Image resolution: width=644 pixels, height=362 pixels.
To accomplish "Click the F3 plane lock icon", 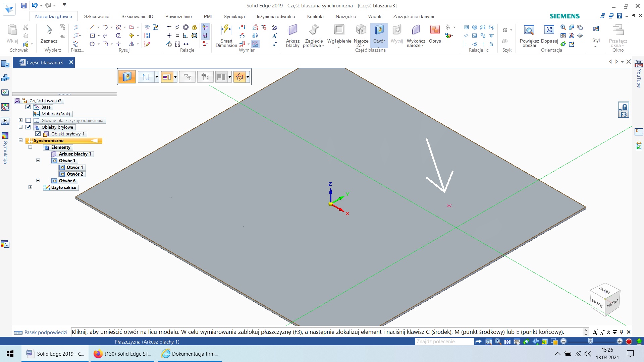I will (x=624, y=110).
